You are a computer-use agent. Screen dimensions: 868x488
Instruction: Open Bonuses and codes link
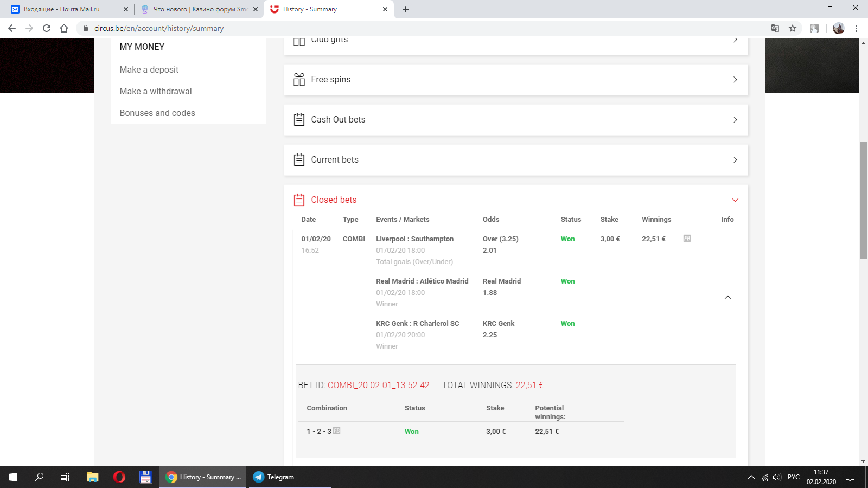point(157,113)
